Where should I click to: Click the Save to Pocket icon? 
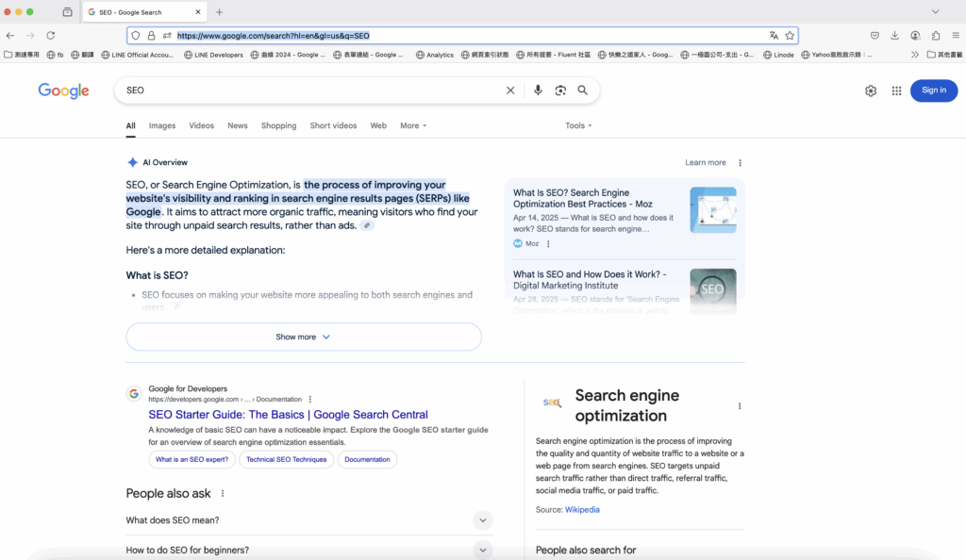(874, 36)
